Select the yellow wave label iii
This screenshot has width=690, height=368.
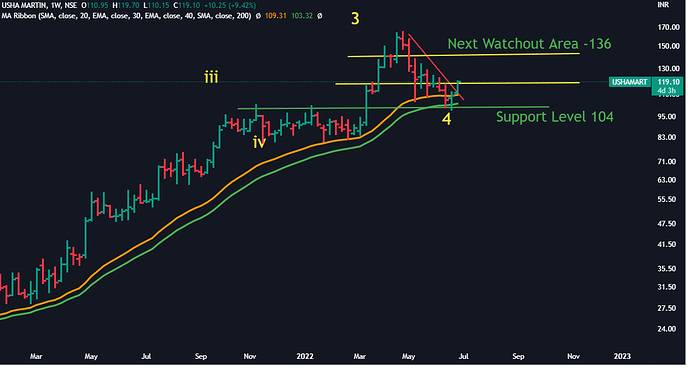pos(211,77)
